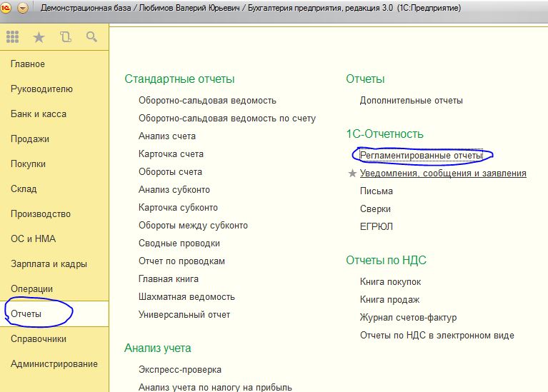Image resolution: width=548 pixels, height=392 pixels.
Task: Open Карточка субконто report
Action: [x=178, y=208]
